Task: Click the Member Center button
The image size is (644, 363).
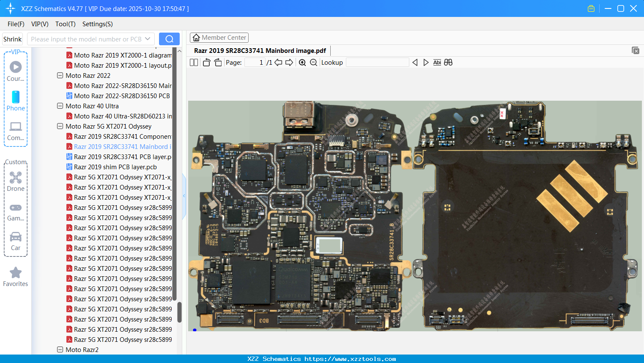Action: [219, 37]
